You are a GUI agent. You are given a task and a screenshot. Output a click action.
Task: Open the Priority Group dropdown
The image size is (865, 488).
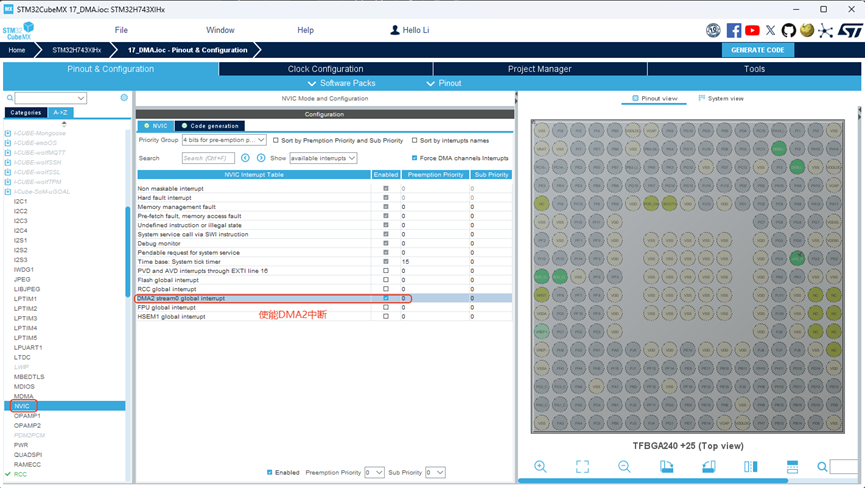tap(224, 140)
